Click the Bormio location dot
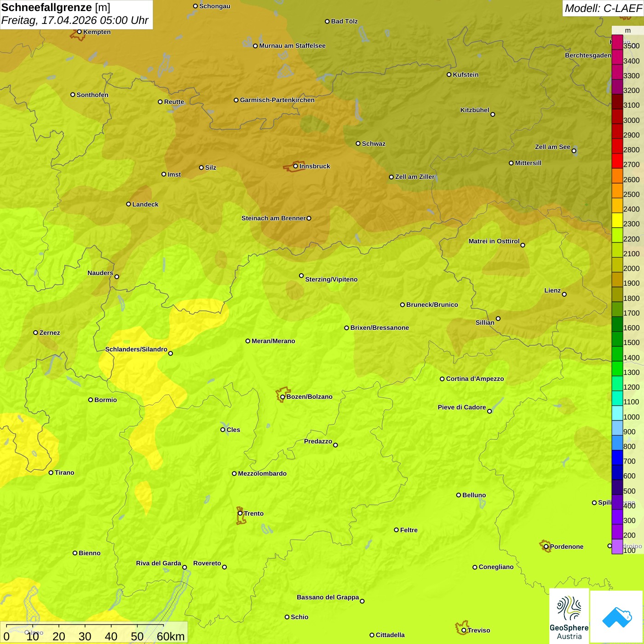 pyautogui.click(x=91, y=400)
